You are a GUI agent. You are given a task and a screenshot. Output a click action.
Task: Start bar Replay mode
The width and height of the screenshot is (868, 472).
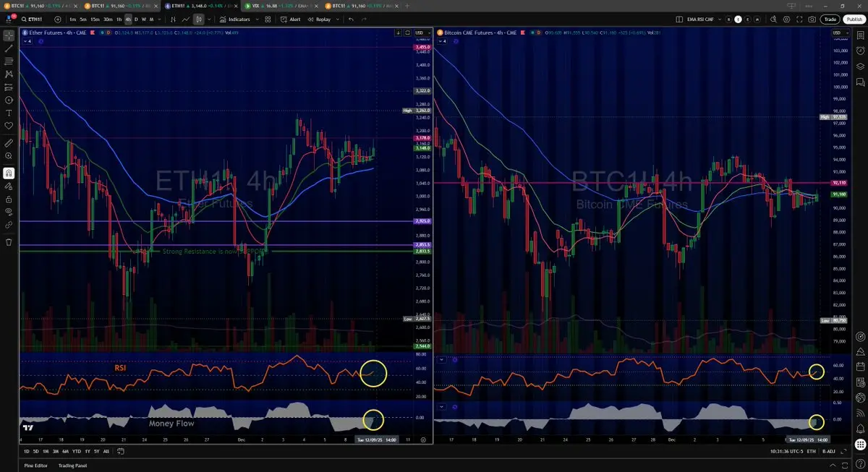pyautogui.click(x=320, y=20)
